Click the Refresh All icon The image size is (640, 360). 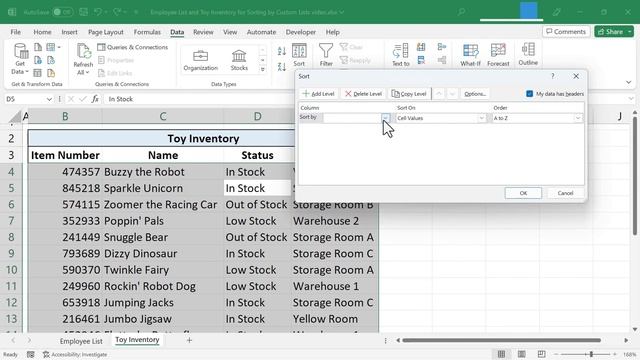pos(83,52)
